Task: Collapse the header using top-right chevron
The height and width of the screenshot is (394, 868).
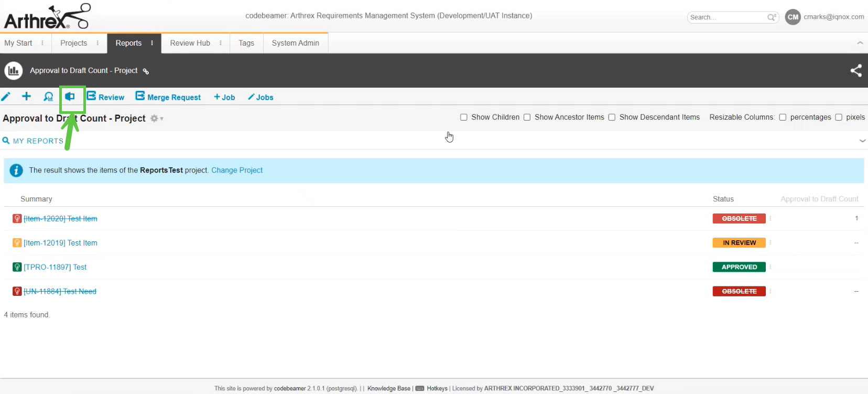Action: pos(860,43)
